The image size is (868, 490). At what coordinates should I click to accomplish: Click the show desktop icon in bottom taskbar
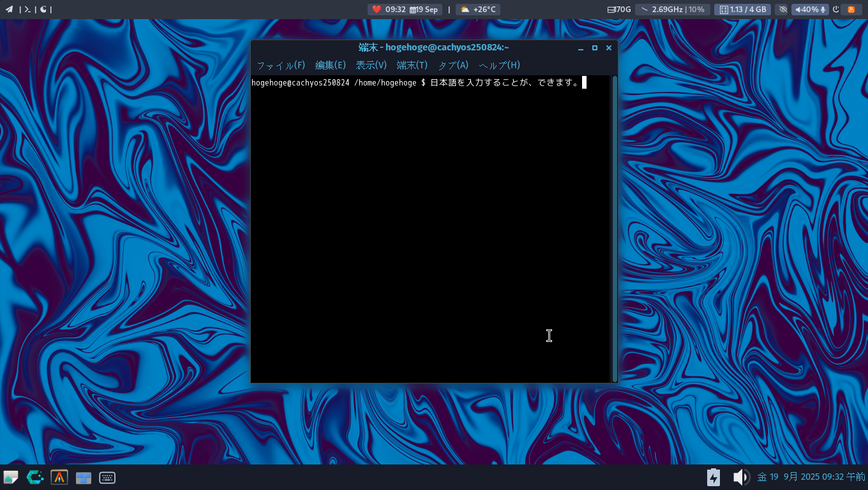coord(11,477)
